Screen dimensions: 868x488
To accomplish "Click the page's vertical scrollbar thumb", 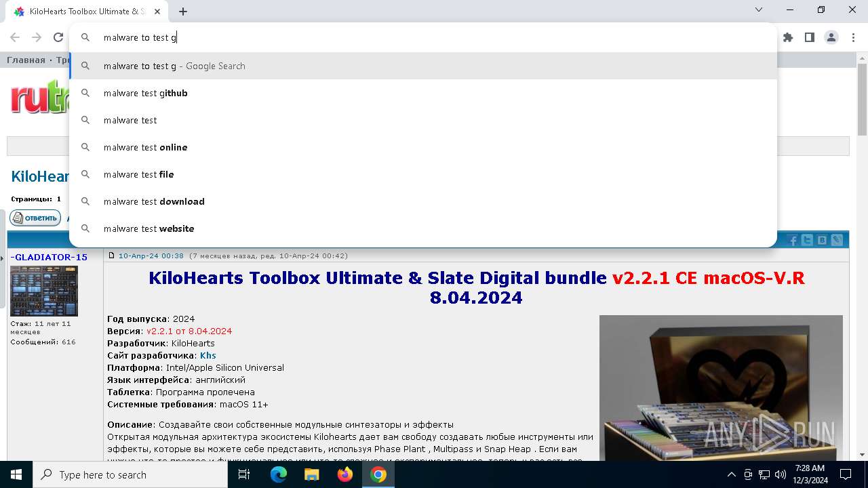I will (862, 100).
